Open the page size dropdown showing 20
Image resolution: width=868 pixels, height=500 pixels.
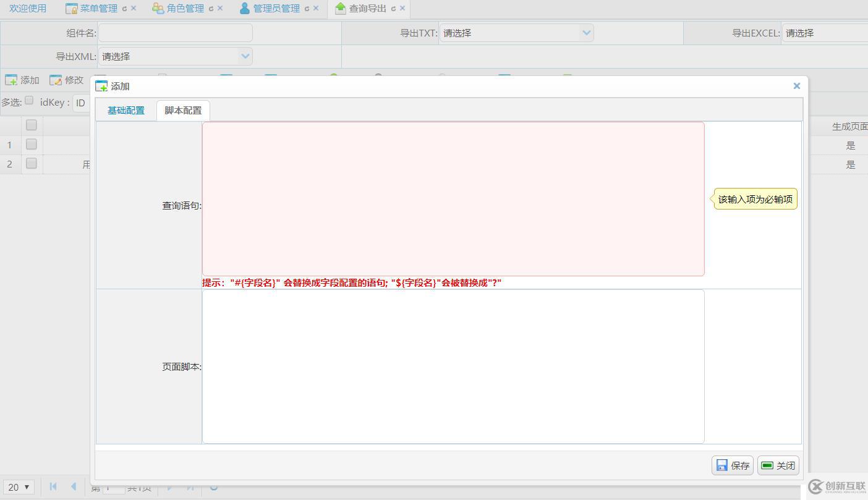coord(19,487)
